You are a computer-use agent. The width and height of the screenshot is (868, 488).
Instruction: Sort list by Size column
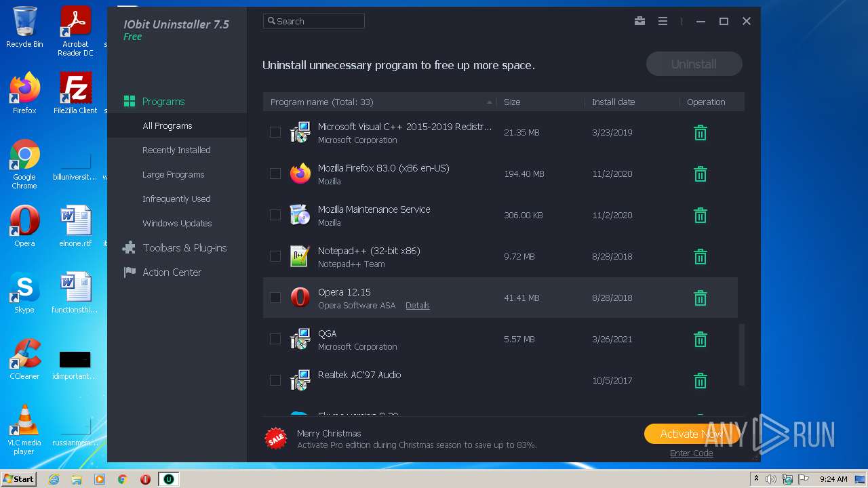540,102
